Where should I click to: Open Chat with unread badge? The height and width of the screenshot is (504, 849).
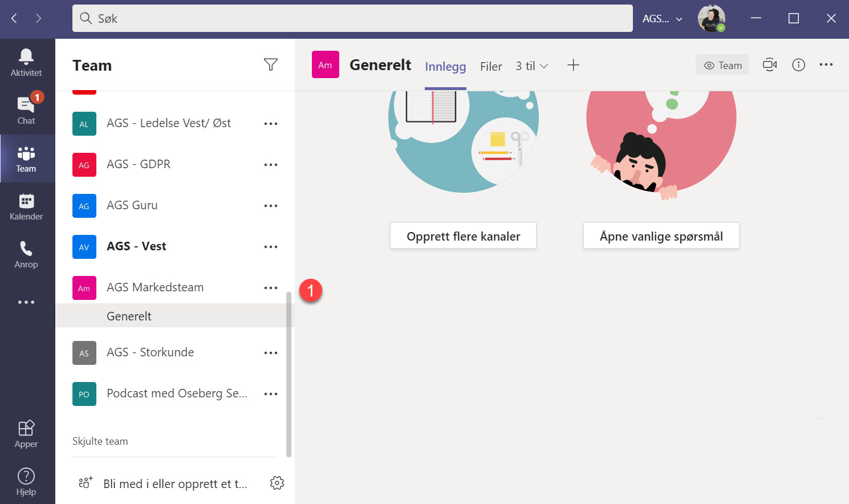tap(26, 108)
